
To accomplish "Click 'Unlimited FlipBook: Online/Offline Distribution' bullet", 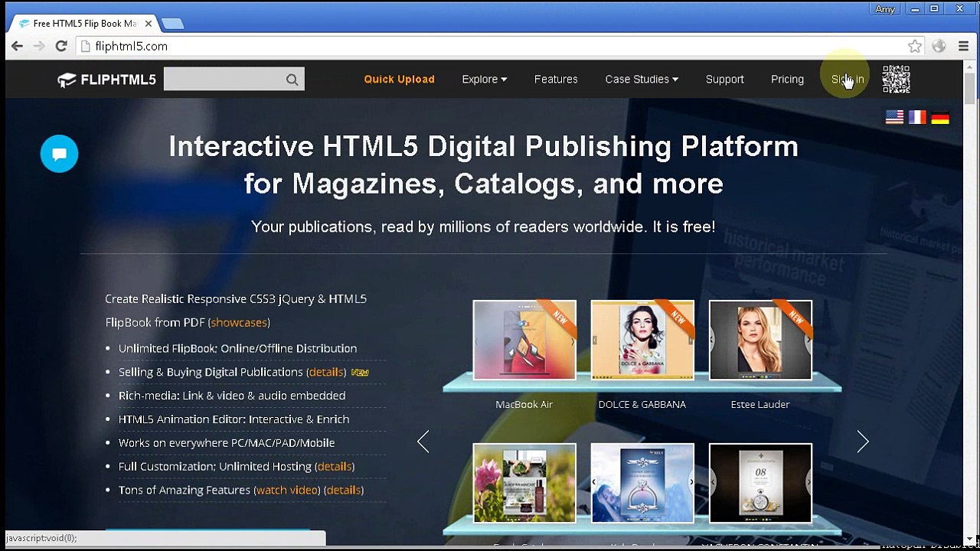I will pos(237,348).
